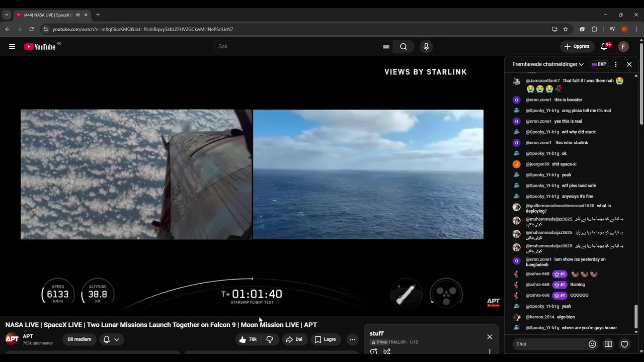
Task: Open the 763k abonnenter subscriber count
Action: pos(38,343)
